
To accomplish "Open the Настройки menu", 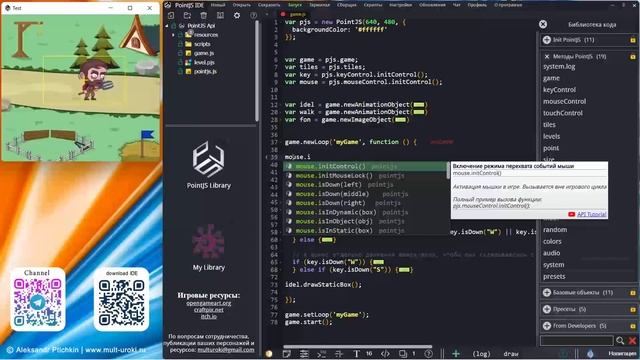I will 400,5.
